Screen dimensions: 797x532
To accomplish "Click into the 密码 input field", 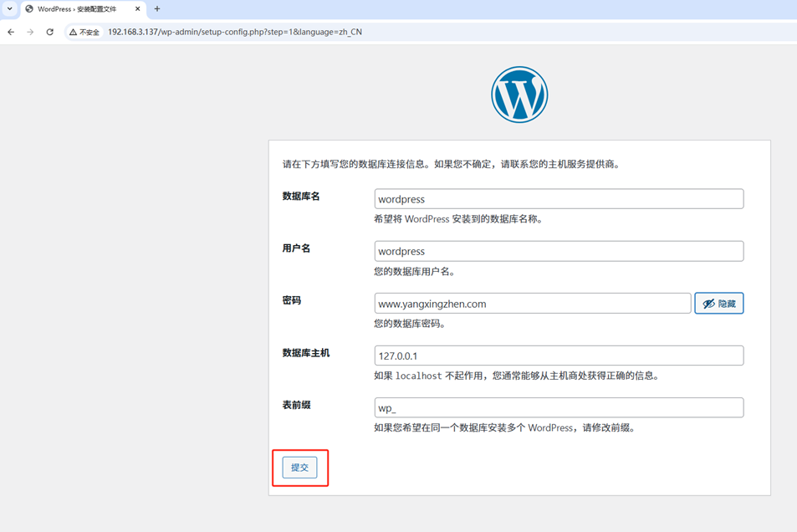I will (532, 304).
